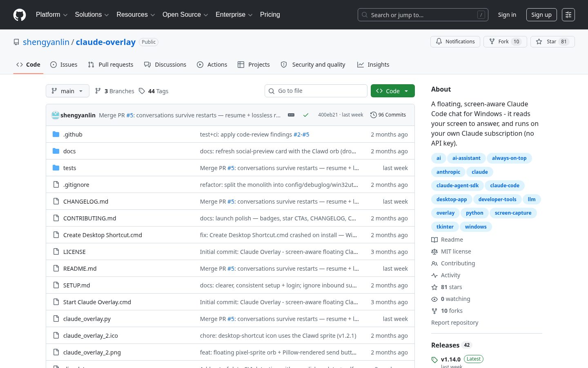Open Security and quality tab
Image resolution: width=588 pixels, height=368 pixels.
tap(313, 65)
